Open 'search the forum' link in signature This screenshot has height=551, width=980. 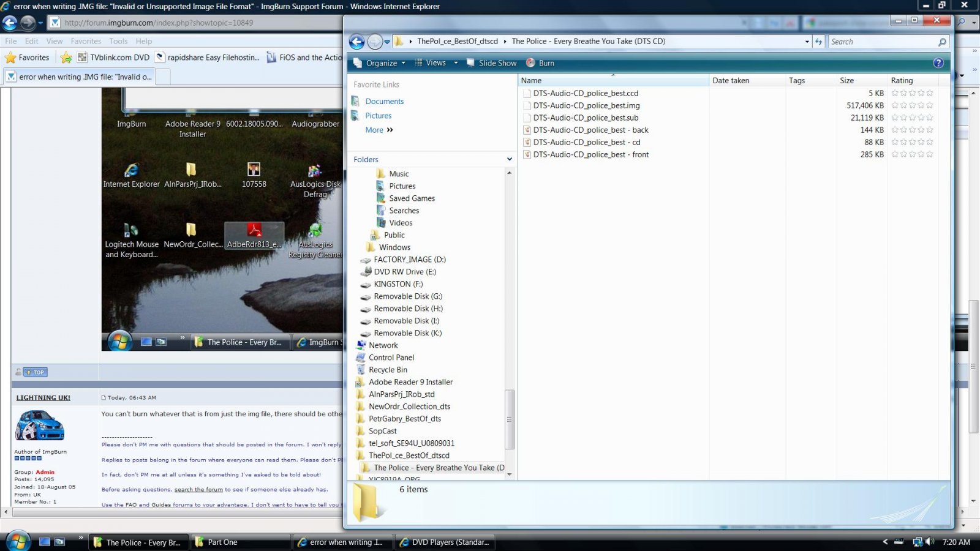tap(198, 490)
